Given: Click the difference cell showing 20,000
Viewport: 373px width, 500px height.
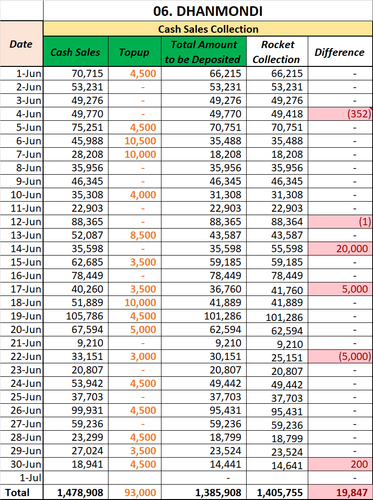Looking at the screenshot, I should pos(340,249).
